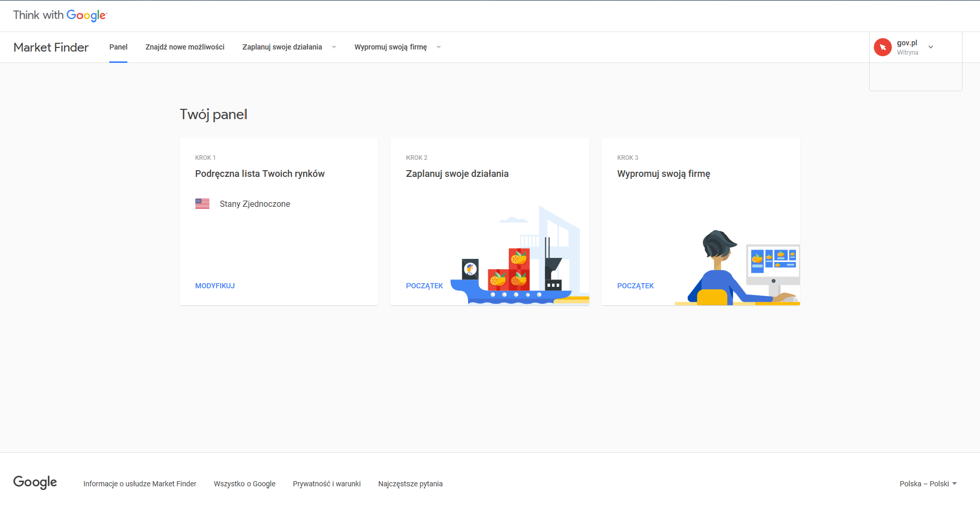The height and width of the screenshot is (509, 980).
Task: Select the Panel tab
Action: click(118, 47)
